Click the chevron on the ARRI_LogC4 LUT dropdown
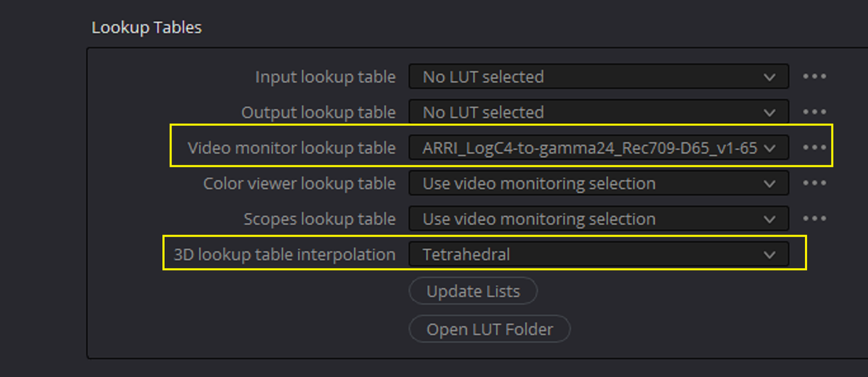Viewport: 868px width, 377px height. [769, 148]
